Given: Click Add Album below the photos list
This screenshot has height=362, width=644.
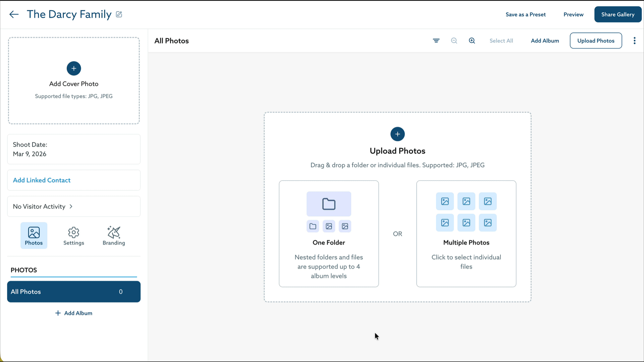Looking at the screenshot, I should coord(74,313).
